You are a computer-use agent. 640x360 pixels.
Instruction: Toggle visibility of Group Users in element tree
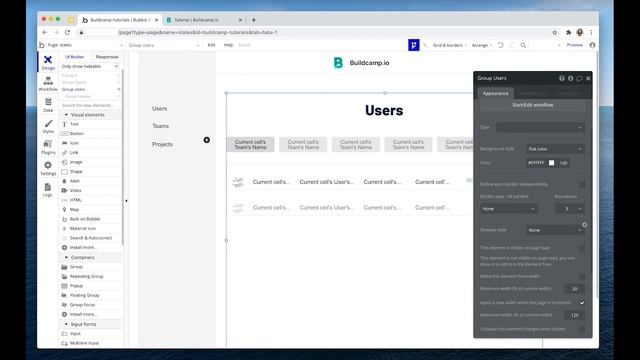click(119, 89)
